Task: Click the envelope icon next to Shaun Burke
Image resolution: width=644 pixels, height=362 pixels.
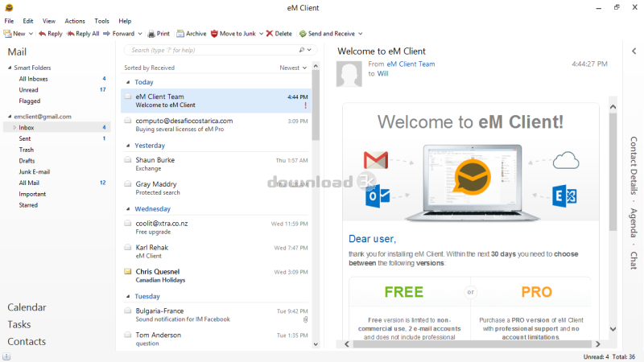Action: pos(128,159)
